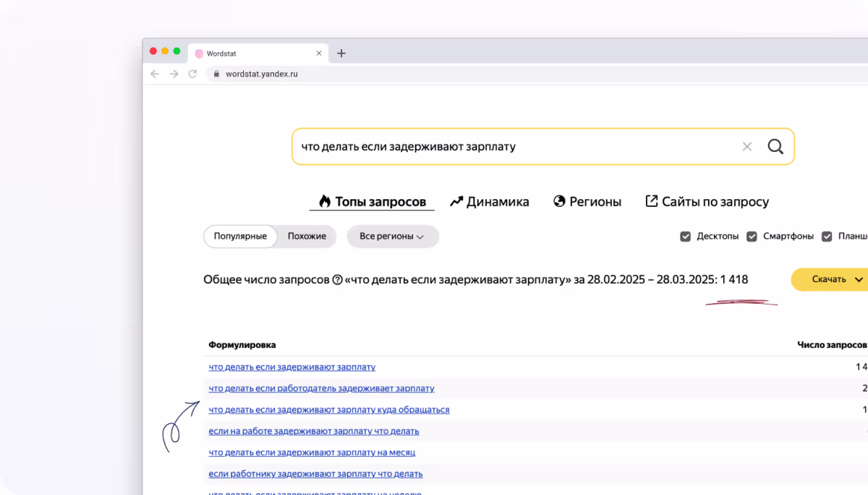868x495 pixels.
Task: Click the browser forward arrow
Action: click(x=174, y=74)
